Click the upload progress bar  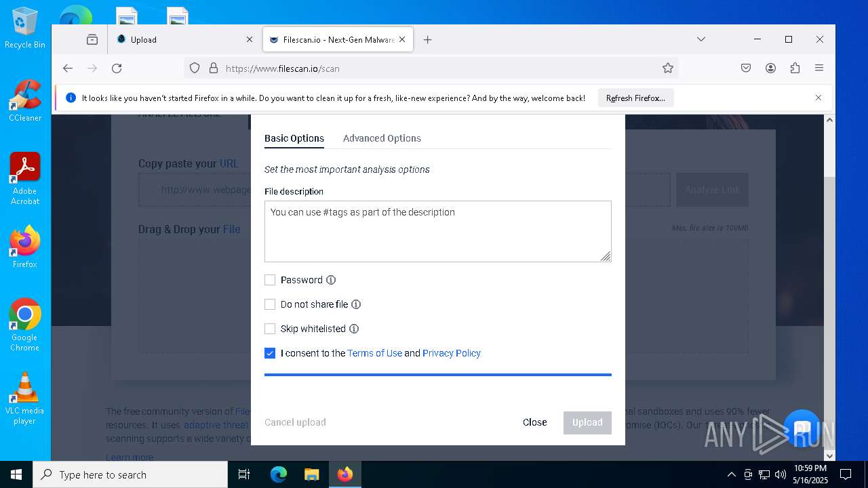tap(438, 374)
